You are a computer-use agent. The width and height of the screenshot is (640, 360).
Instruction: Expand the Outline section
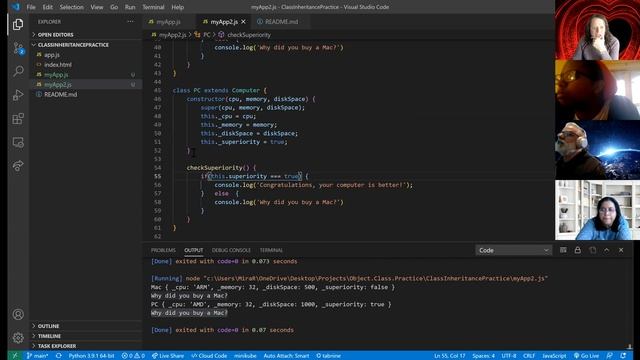tap(48, 326)
